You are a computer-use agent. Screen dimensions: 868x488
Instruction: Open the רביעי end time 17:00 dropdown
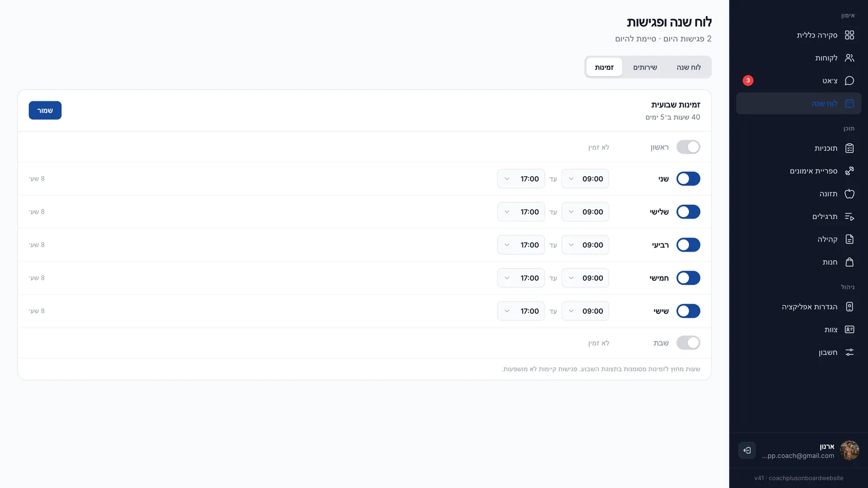521,245
